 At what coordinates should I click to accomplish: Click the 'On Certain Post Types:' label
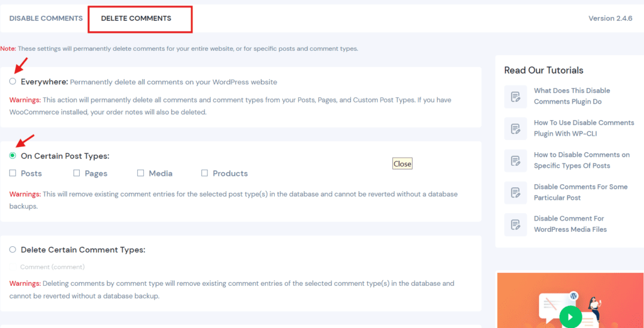(65, 156)
